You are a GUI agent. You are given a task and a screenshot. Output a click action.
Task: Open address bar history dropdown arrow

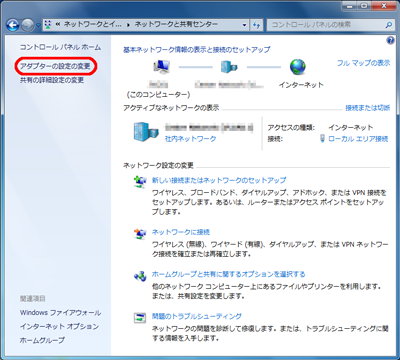point(244,25)
